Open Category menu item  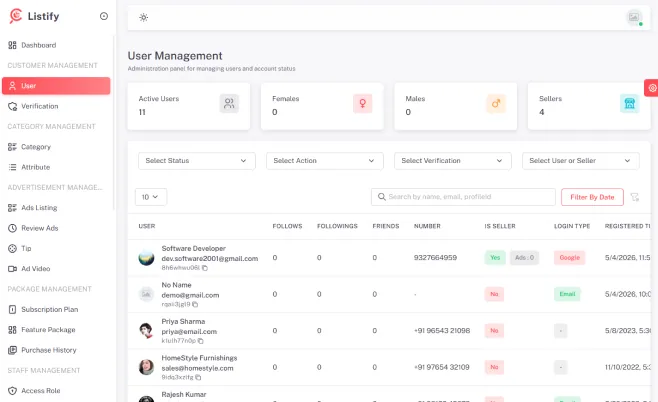(x=56, y=147)
